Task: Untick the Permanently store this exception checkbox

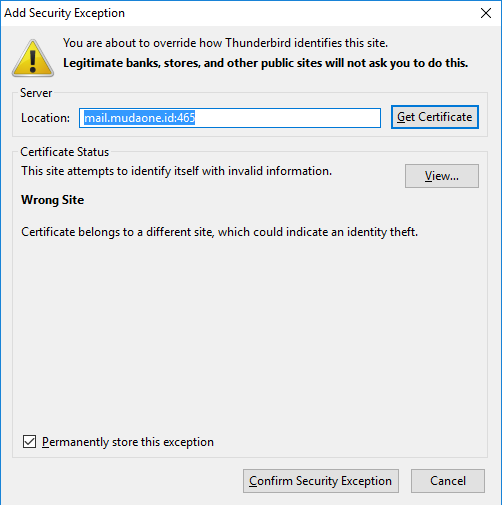Action: (29, 442)
